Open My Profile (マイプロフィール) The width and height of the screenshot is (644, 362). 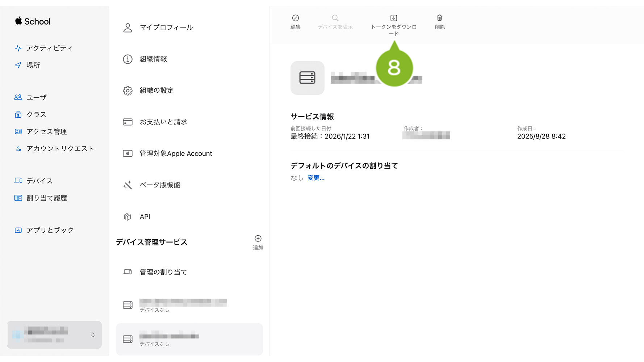coord(166,28)
